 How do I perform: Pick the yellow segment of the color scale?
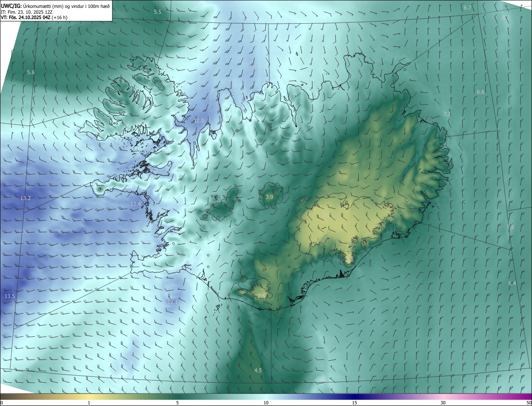coord(89,396)
